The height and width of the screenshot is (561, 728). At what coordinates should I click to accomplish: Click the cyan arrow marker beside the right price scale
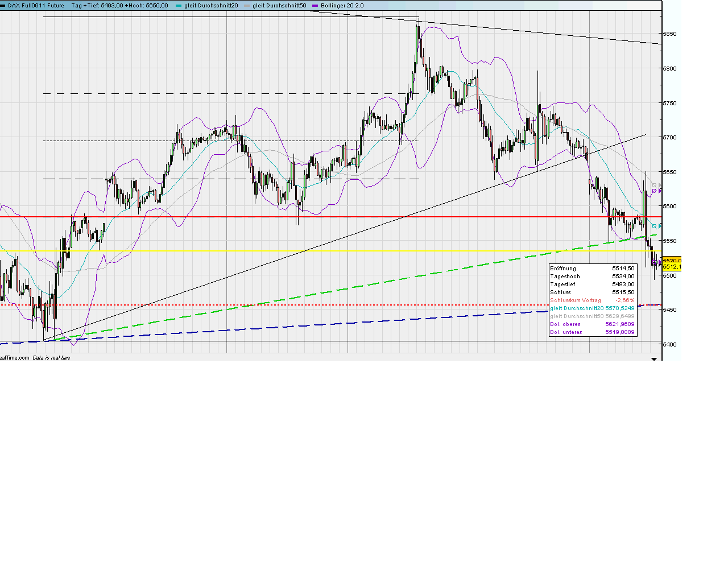pyautogui.click(x=660, y=225)
